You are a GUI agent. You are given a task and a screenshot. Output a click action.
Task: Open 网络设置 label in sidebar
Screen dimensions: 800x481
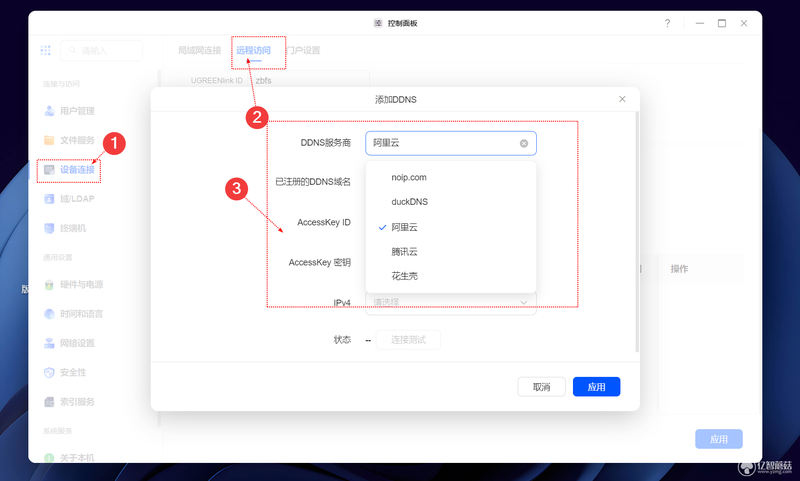tap(77, 343)
